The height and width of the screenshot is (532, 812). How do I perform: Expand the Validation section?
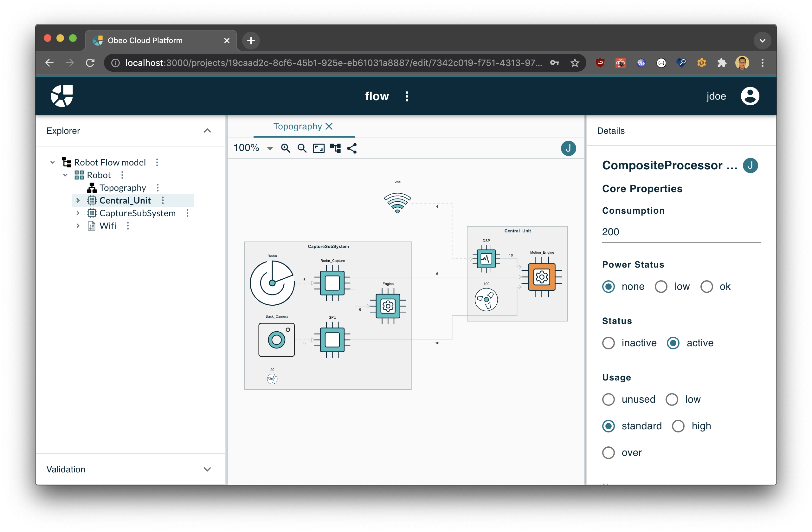(x=207, y=469)
